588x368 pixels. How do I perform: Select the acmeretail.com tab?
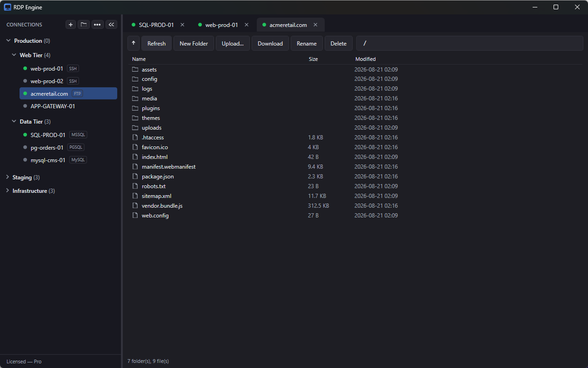click(290, 25)
